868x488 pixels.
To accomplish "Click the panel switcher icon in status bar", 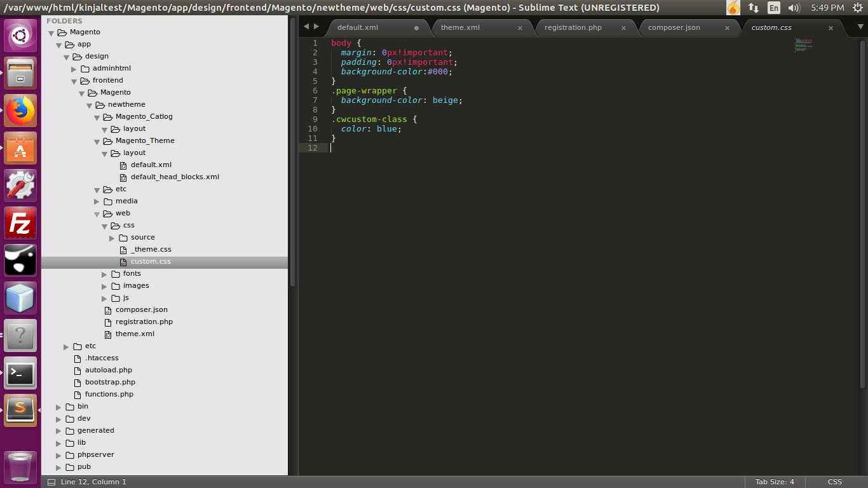I will (51, 482).
